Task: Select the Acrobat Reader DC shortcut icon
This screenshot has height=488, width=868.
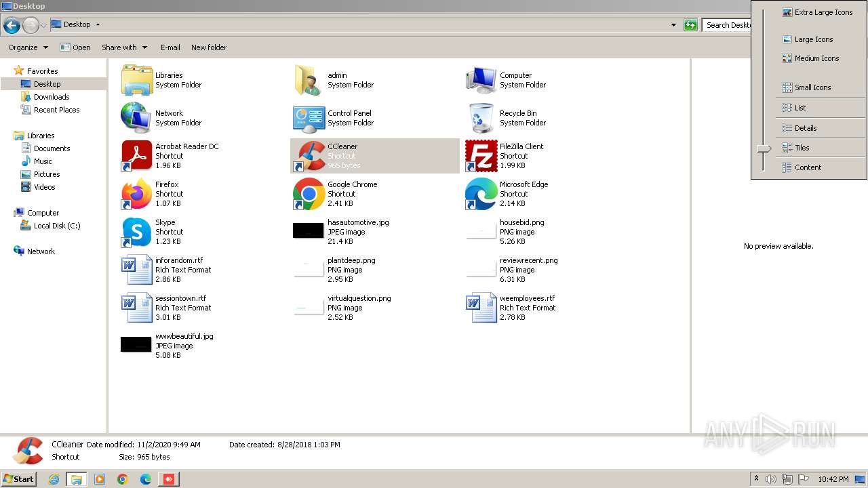Action: 137,156
